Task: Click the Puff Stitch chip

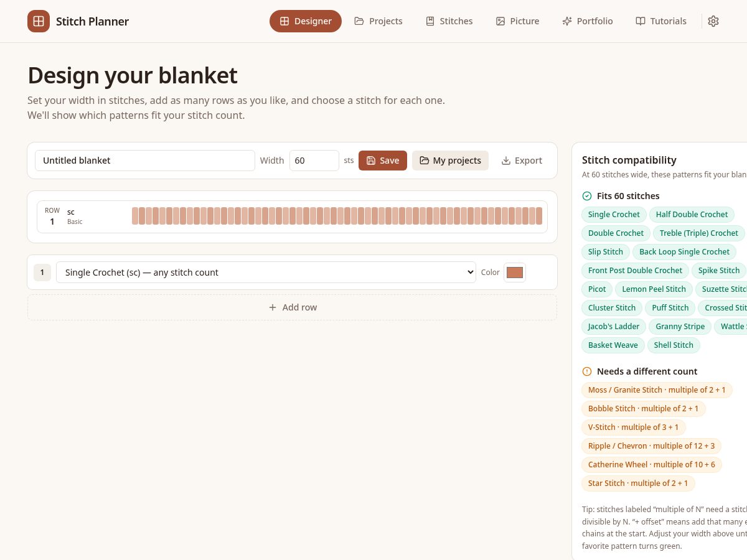Action: tap(670, 308)
